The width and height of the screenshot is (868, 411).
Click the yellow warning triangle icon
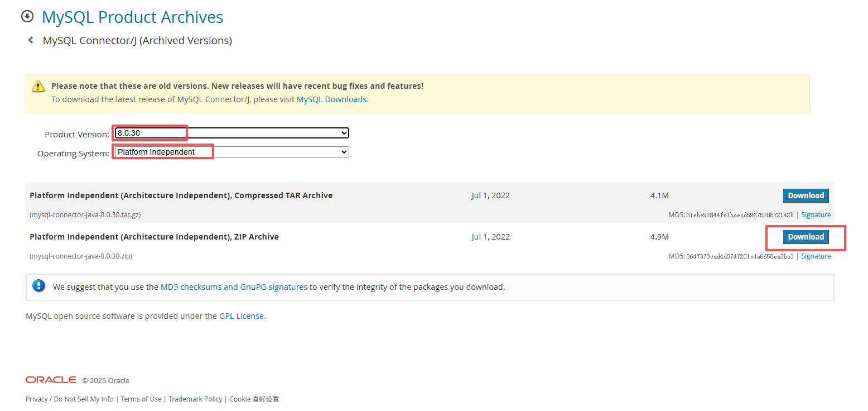pyautogui.click(x=37, y=85)
